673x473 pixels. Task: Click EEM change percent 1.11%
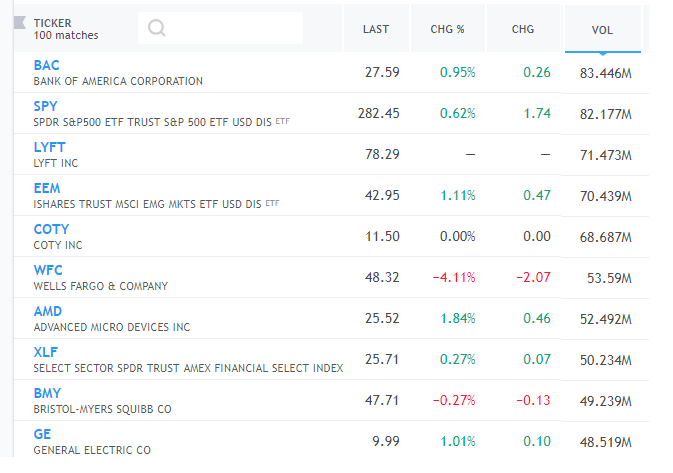[x=458, y=195]
